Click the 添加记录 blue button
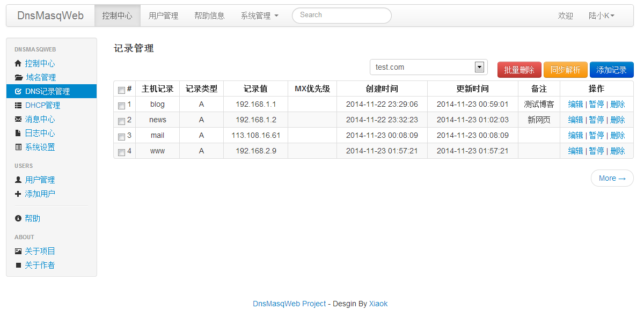644x317 pixels. (x=611, y=70)
